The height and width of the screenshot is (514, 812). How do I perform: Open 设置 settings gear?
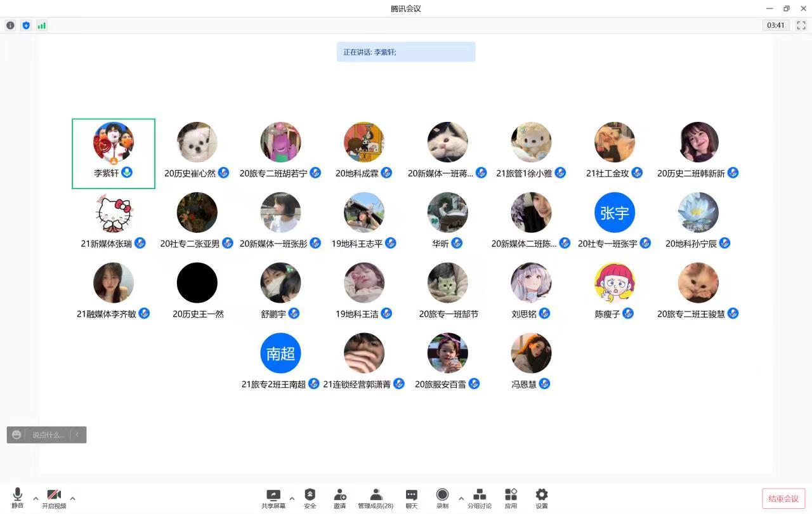pos(541,498)
